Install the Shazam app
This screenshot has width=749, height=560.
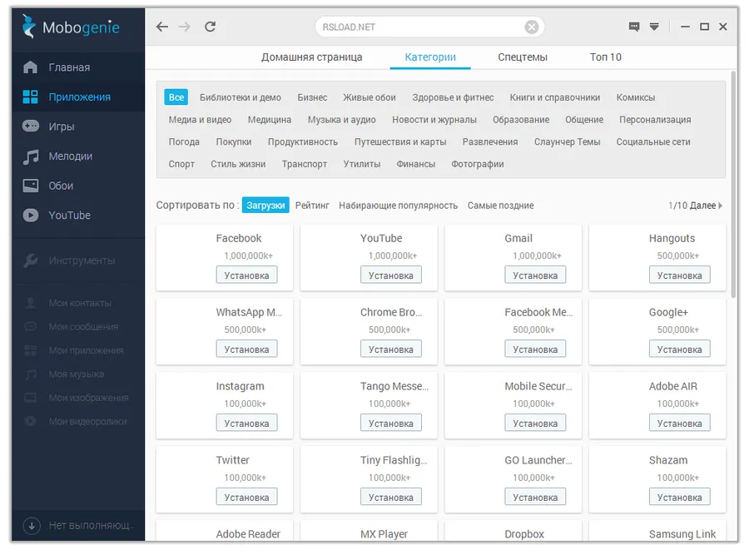[679, 497]
